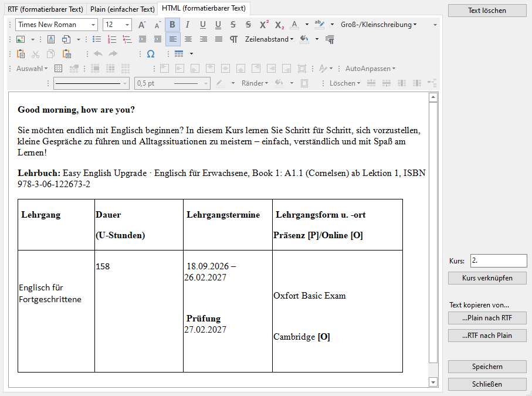This screenshot has height=396, width=532.
Task: Decrease the font size with shrink-font icon
Action: 157,25
